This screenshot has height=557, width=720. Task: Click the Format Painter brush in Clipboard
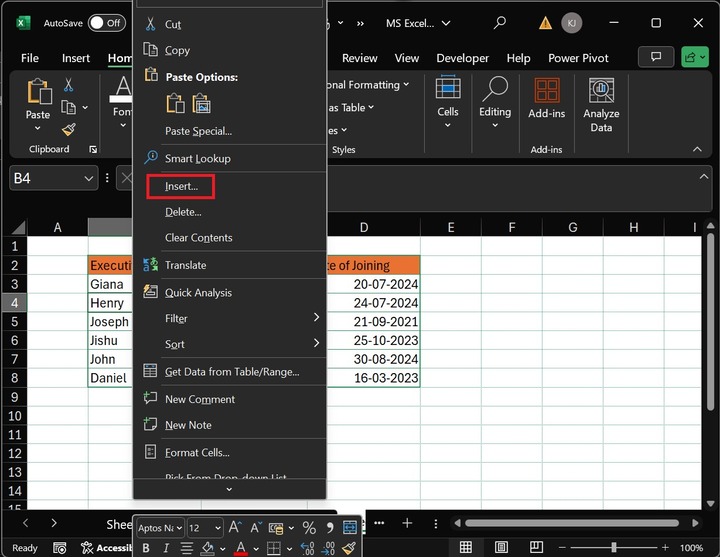tap(69, 129)
